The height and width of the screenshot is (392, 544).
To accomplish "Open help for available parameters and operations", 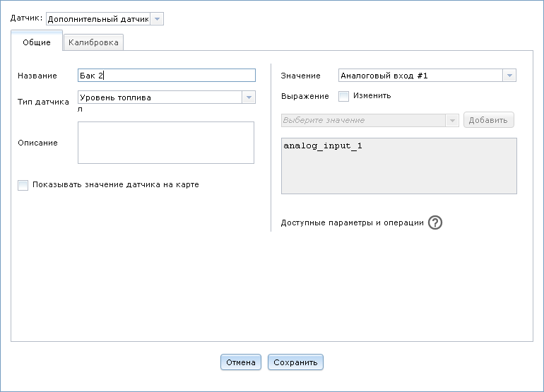I will pos(435,222).
